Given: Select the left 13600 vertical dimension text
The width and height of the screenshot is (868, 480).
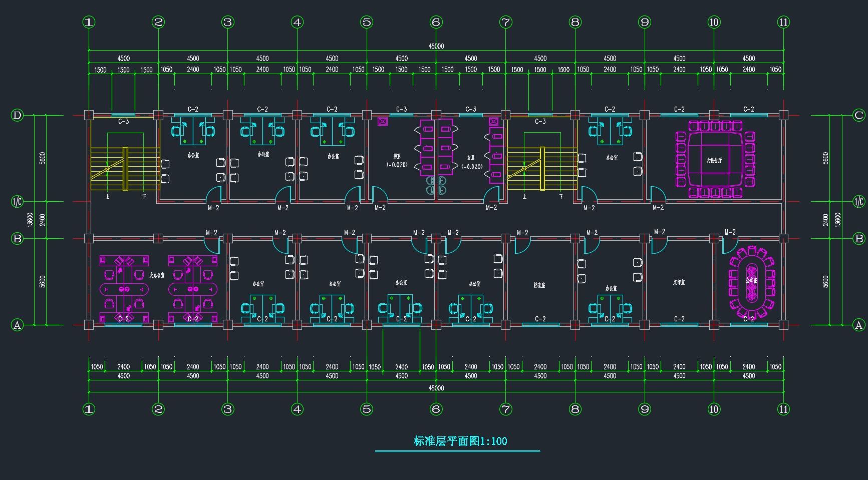Looking at the screenshot, I should [30, 219].
